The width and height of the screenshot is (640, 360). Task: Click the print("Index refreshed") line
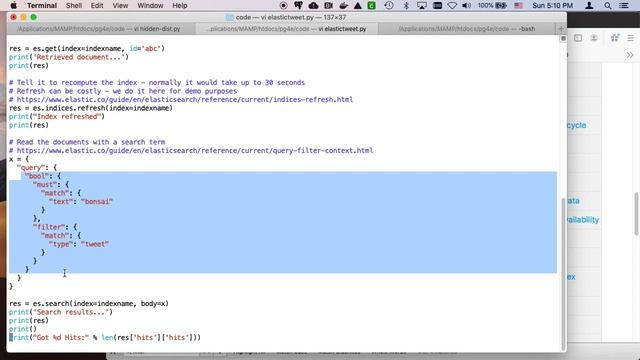coord(57,116)
